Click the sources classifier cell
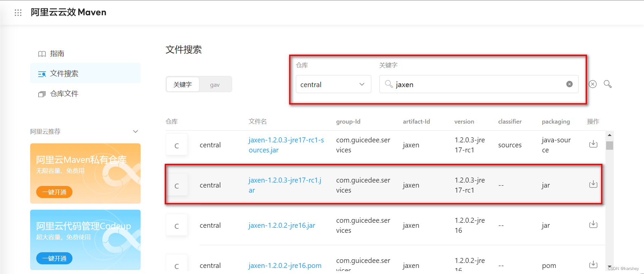644x274 pixels. pos(510,145)
